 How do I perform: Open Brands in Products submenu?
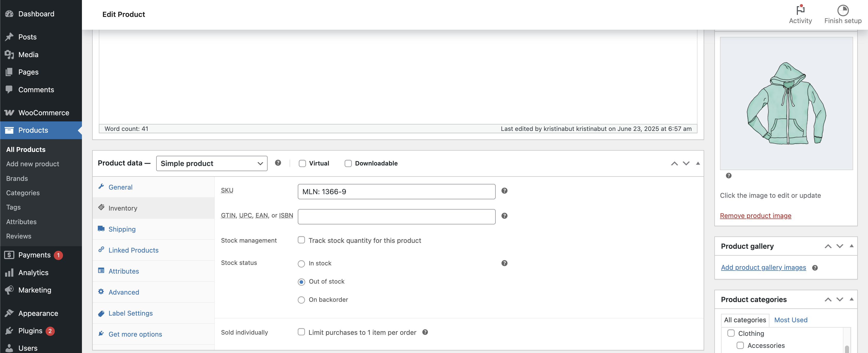click(17, 178)
